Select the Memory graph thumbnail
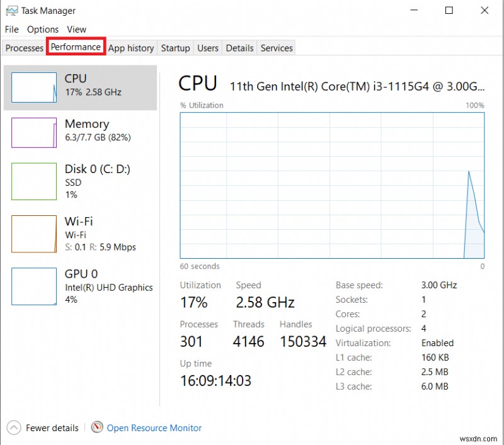Image resolution: width=504 pixels, height=445 pixels. click(33, 132)
